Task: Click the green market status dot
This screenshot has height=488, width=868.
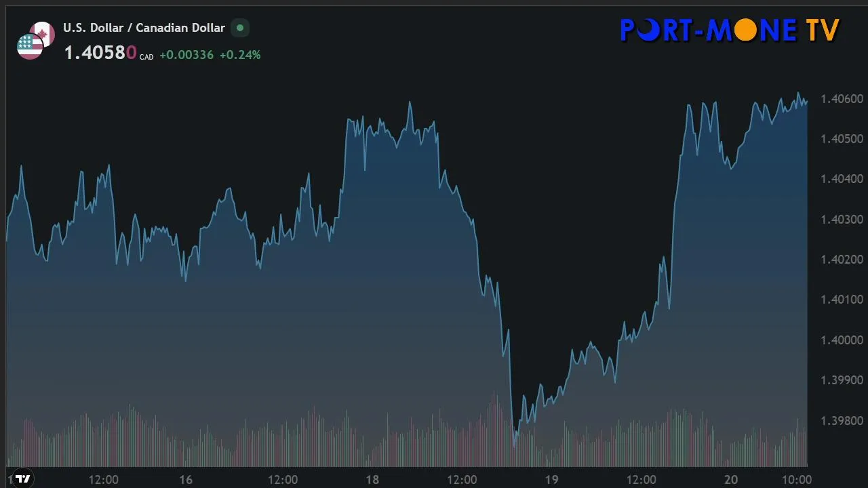Action: (x=240, y=28)
